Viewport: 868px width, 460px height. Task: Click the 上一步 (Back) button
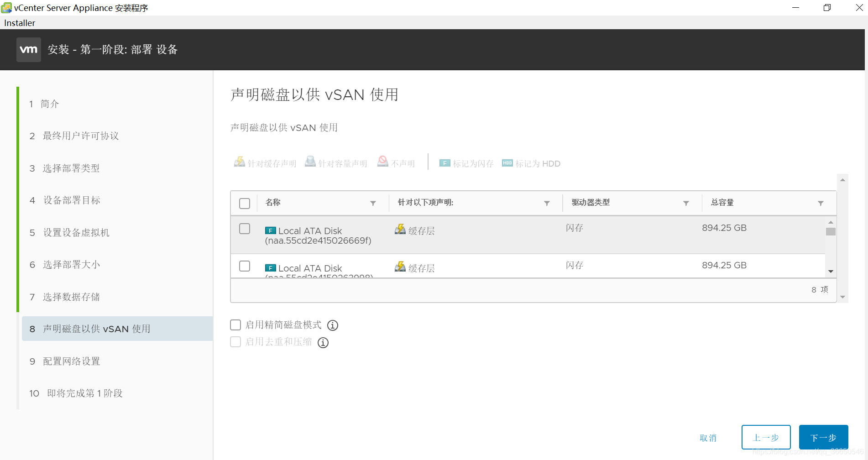[766, 438]
